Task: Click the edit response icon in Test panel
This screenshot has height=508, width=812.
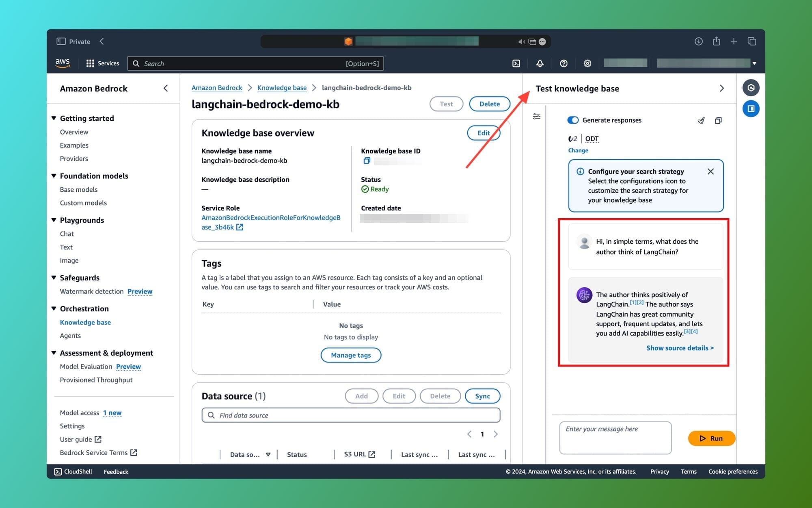Action: 700,120
